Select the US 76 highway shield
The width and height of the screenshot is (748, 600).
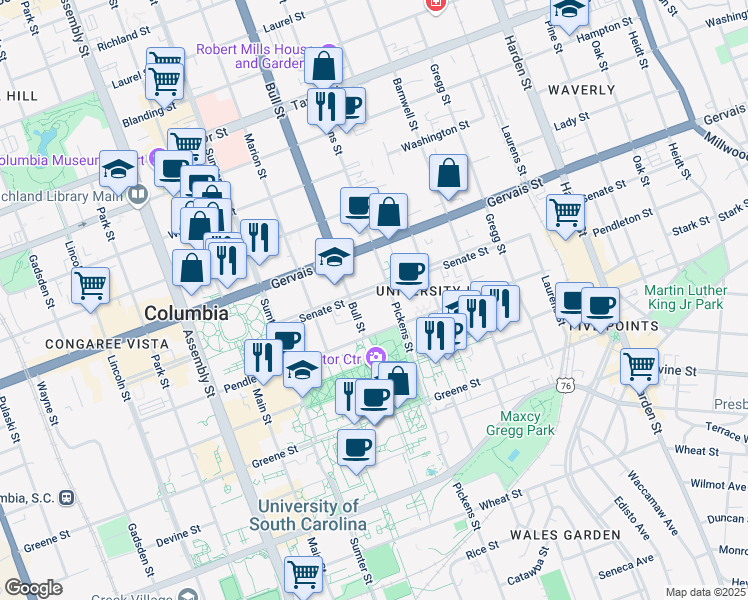coord(566,385)
